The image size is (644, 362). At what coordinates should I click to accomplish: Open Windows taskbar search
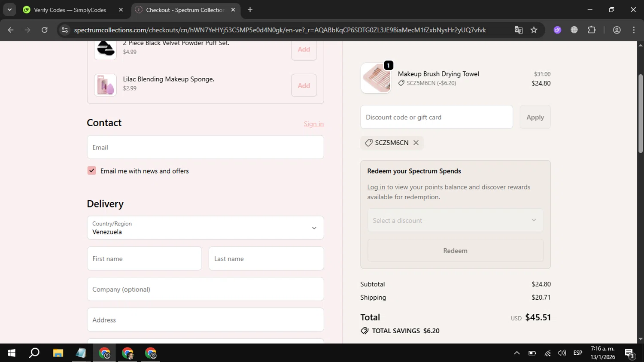point(34,353)
